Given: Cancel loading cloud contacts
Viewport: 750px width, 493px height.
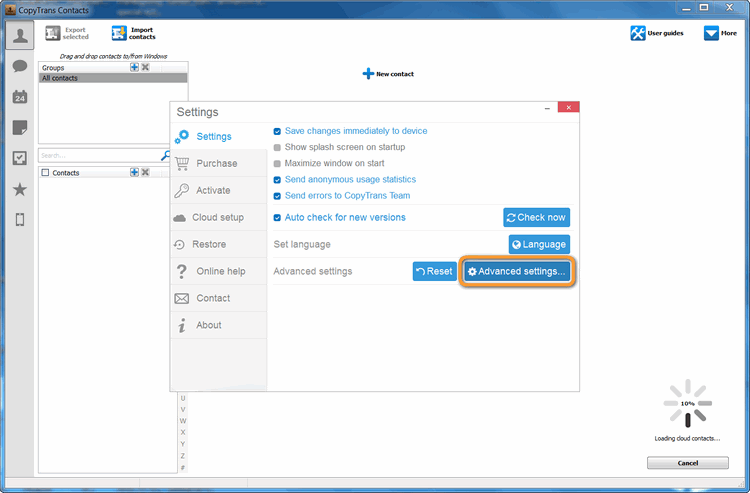Looking at the screenshot, I should tap(688, 463).
